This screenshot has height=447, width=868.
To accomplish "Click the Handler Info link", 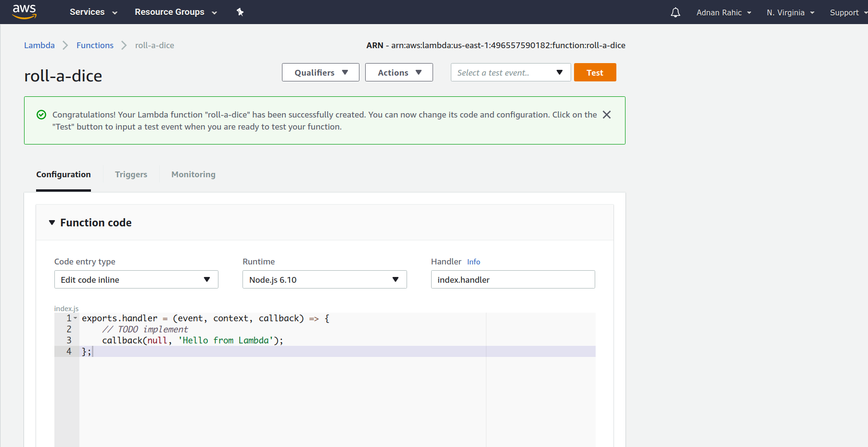I will (473, 262).
